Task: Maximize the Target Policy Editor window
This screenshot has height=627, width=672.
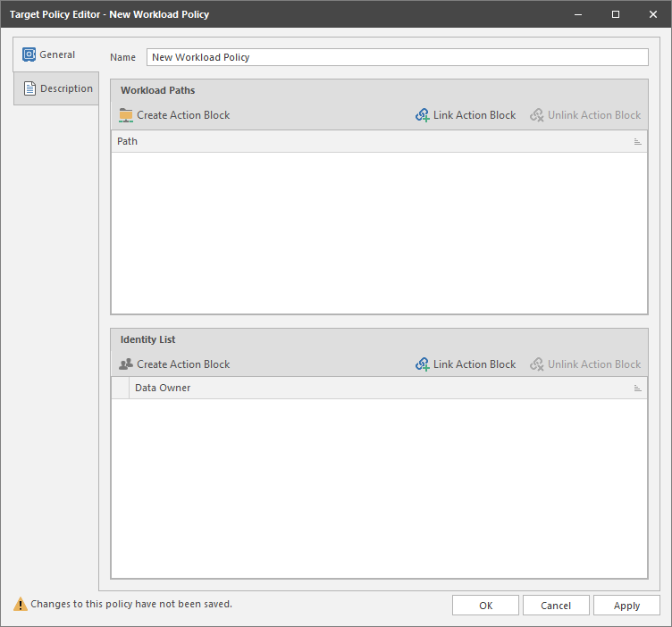Action: tap(616, 14)
